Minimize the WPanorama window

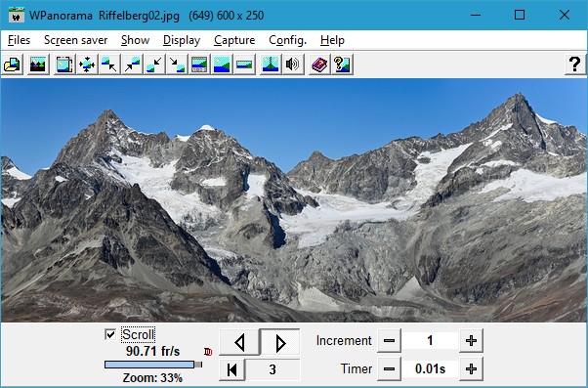point(476,15)
